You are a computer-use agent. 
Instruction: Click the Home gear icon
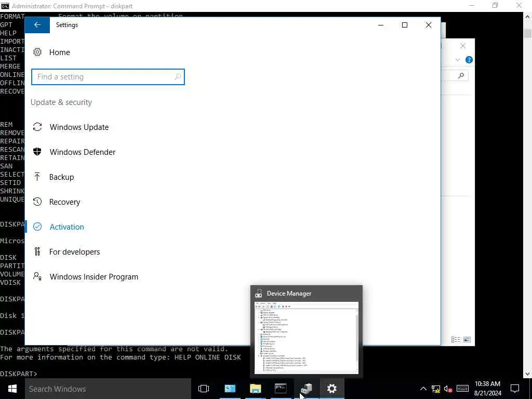pyautogui.click(x=37, y=52)
